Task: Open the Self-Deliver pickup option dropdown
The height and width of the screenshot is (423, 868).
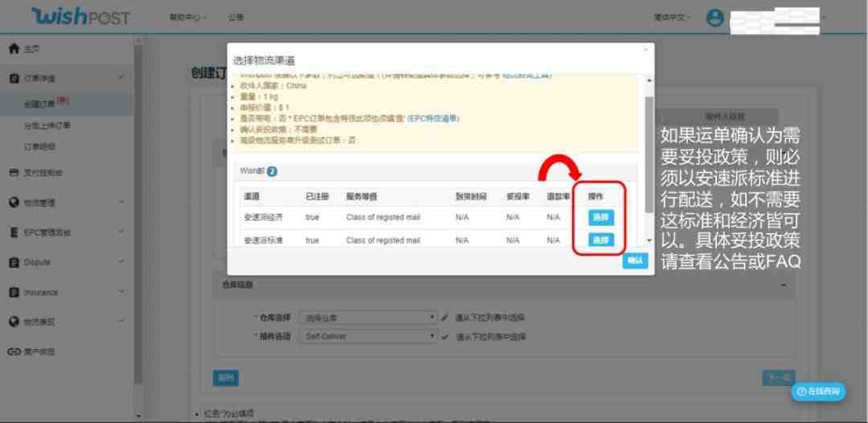Action: pyautogui.click(x=367, y=336)
